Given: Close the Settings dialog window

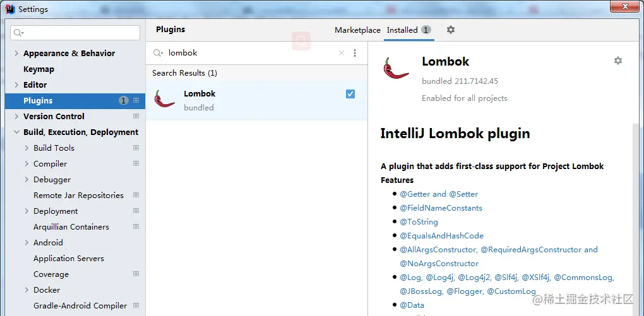Looking at the screenshot, I should 625,6.
